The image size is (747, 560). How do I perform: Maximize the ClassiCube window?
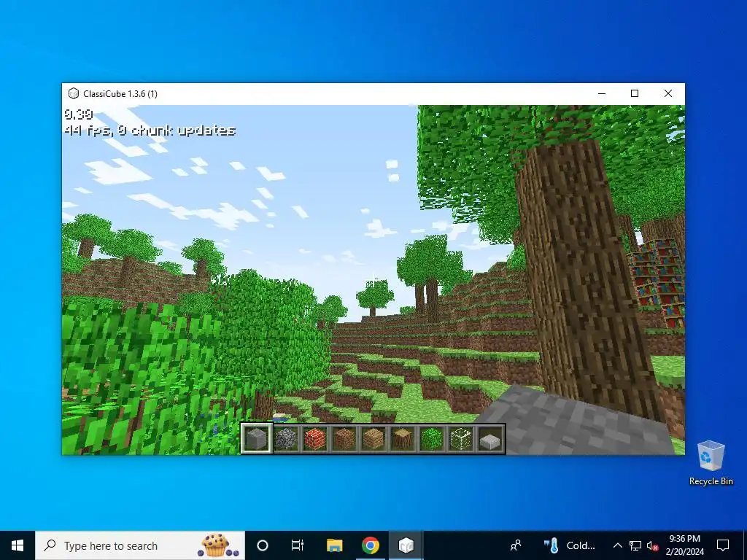pyautogui.click(x=635, y=93)
